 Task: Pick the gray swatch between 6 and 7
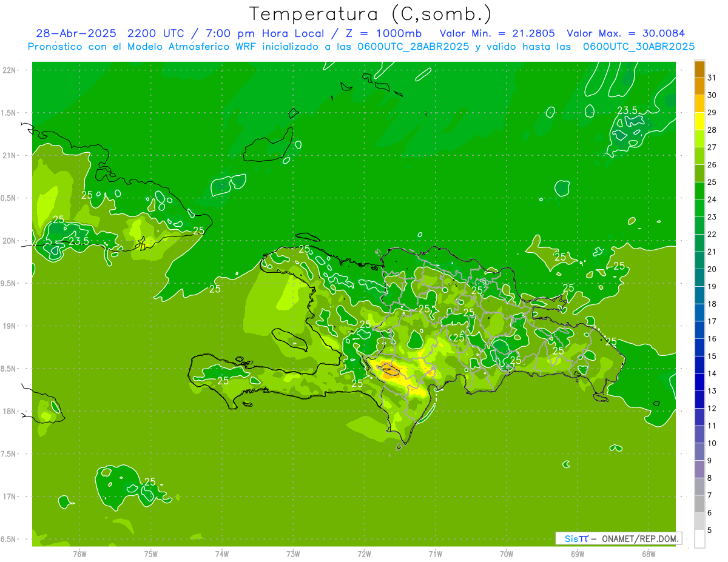pyautogui.click(x=699, y=504)
